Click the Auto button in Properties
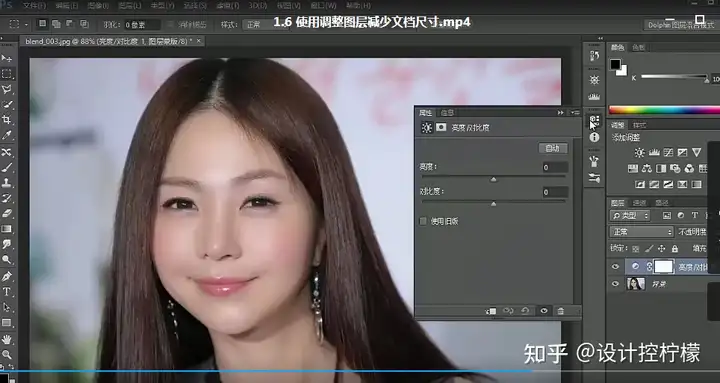Image resolution: width=720 pixels, height=383 pixels. point(552,148)
